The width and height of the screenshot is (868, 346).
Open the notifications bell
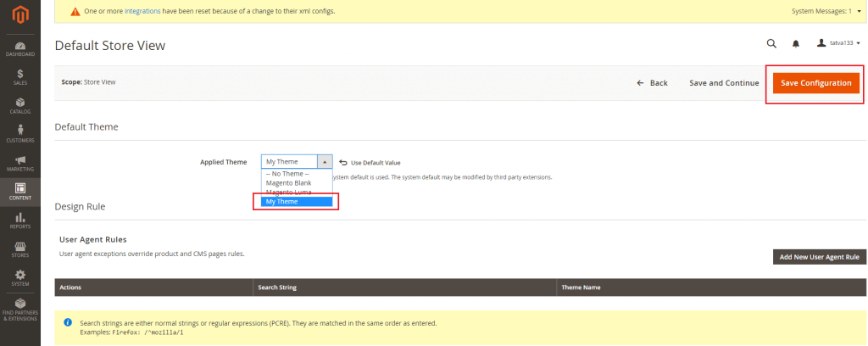click(x=796, y=43)
